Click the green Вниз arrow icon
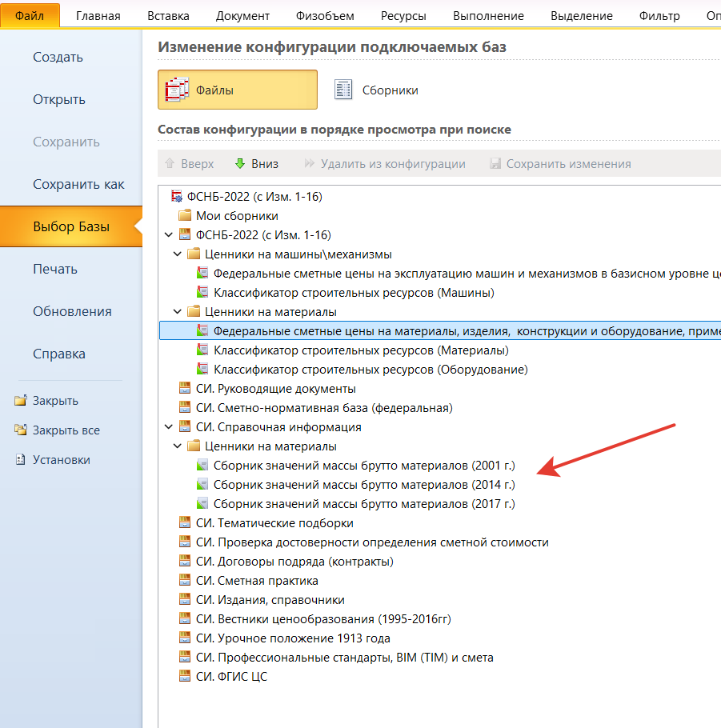The height and width of the screenshot is (728, 721). (240, 163)
